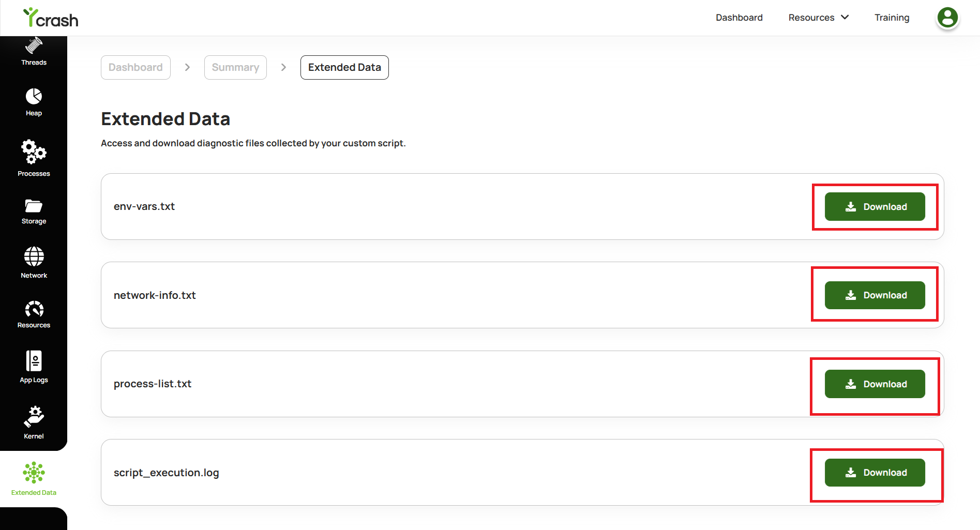This screenshot has height=530, width=980.
Task: Open the Heap pie chart icon
Action: tap(34, 96)
